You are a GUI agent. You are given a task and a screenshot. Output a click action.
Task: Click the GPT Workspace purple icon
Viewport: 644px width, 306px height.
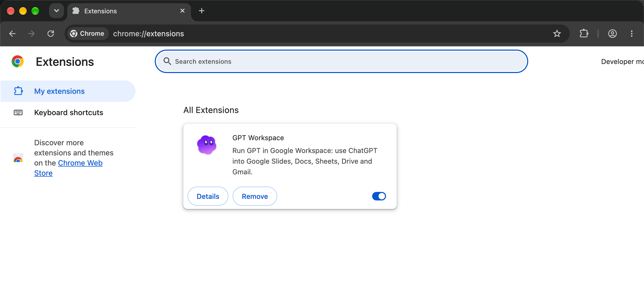coord(207,145)
